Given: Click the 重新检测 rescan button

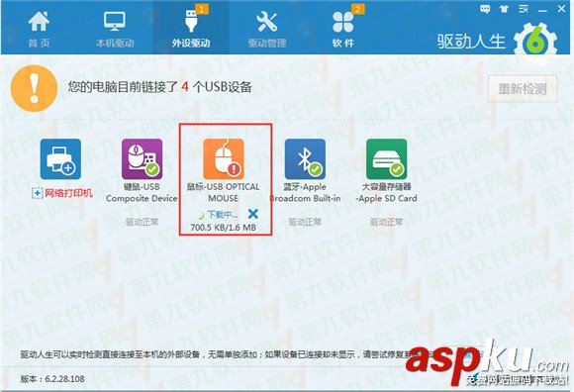Looking at the screenshot, I should tap(523, 88).
